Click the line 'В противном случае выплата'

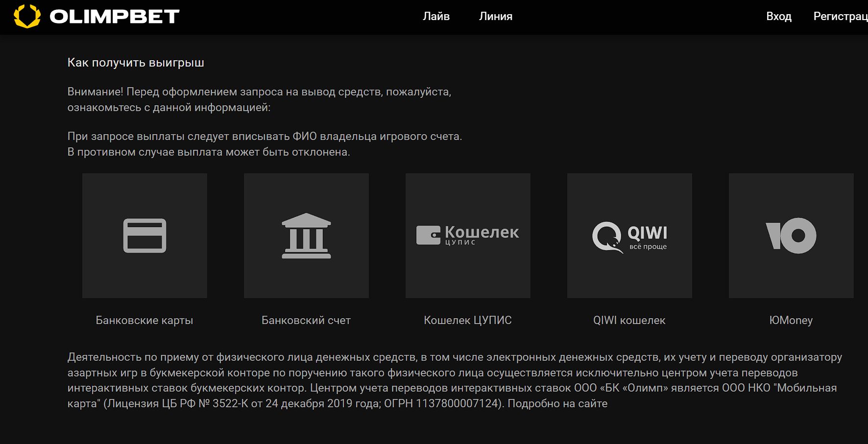click(209, 152)
